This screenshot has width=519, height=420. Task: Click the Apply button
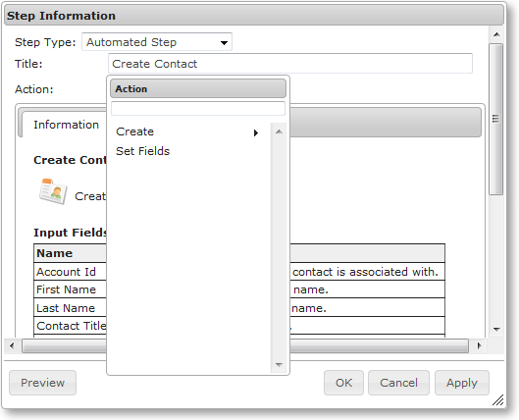pos(462,383)
